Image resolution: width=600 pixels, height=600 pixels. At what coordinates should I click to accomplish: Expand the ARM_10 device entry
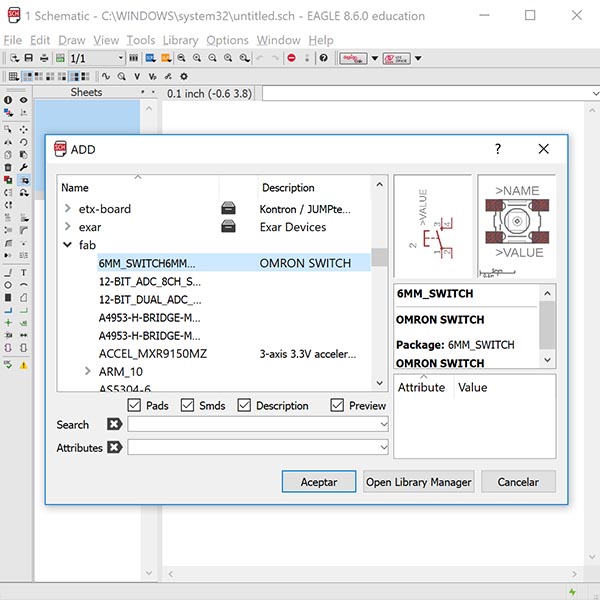click(x=88, y=371)
